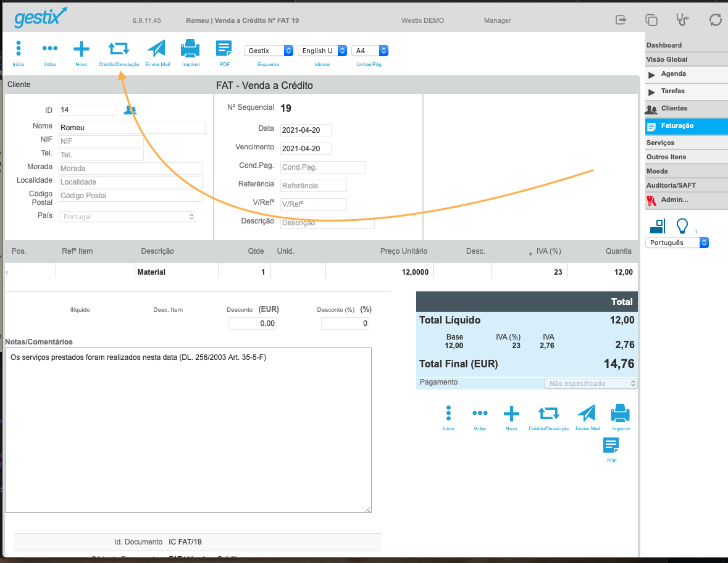728x563 pixels.
Task: Click the top Crédito/Devolução icon
Action: (x=119, y=48)
